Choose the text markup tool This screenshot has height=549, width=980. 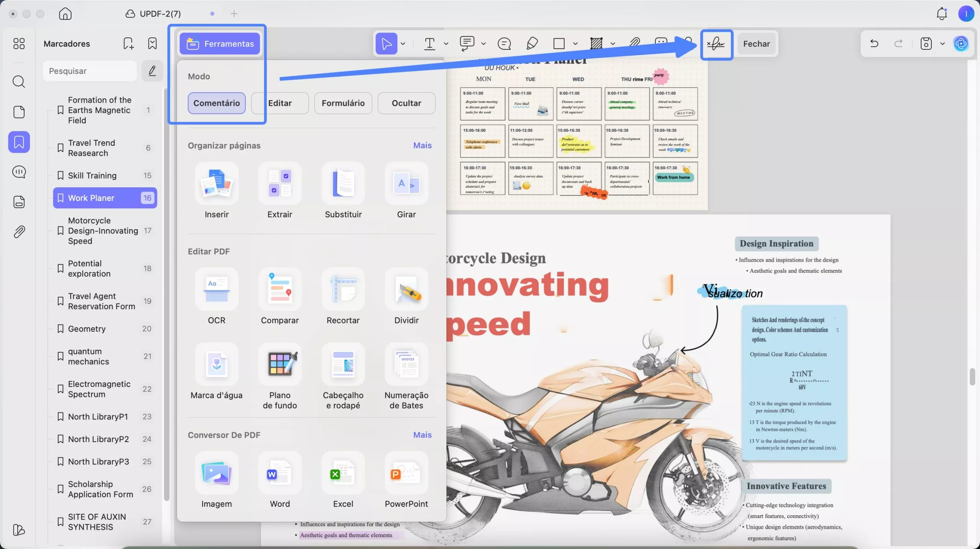point(430,44)
